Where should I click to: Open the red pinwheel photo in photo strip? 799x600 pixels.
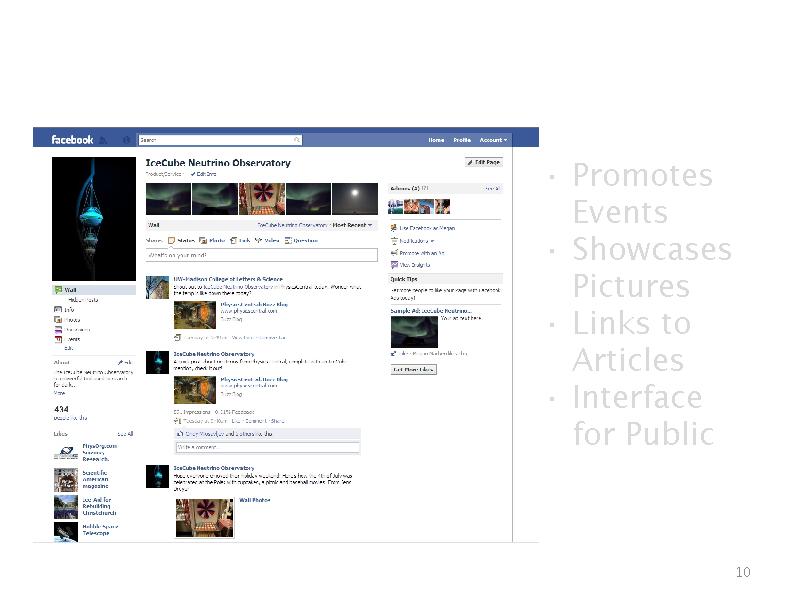pos(262,199)
